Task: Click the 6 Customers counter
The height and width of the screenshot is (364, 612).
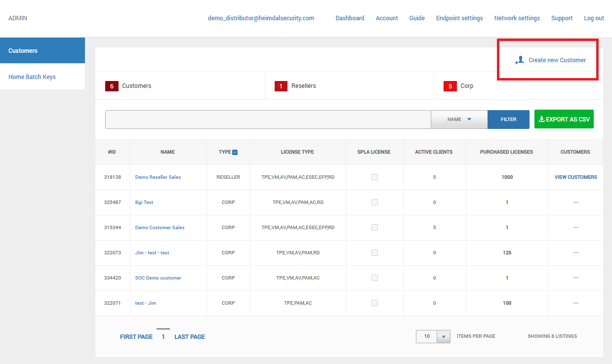Action: coord(128,86)
